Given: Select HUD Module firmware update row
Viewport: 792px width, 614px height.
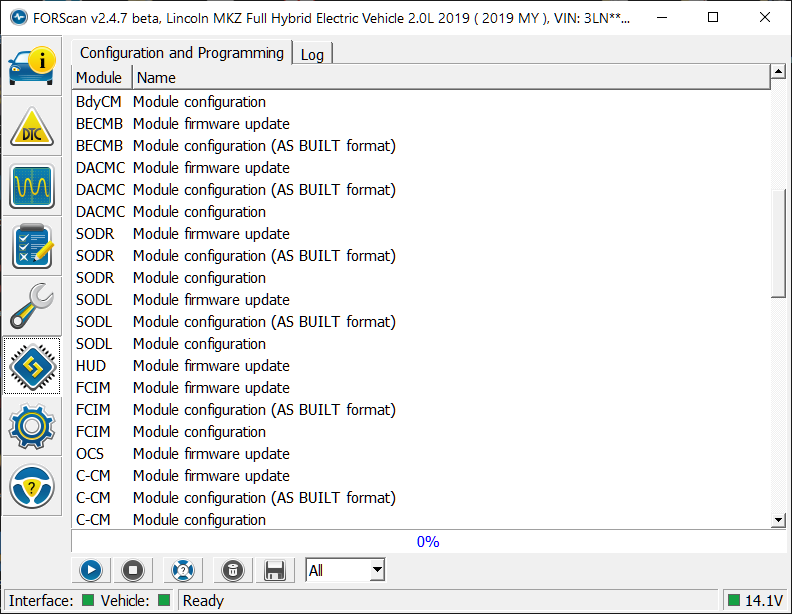Looking at the screenshot, I should coord(421,366).
